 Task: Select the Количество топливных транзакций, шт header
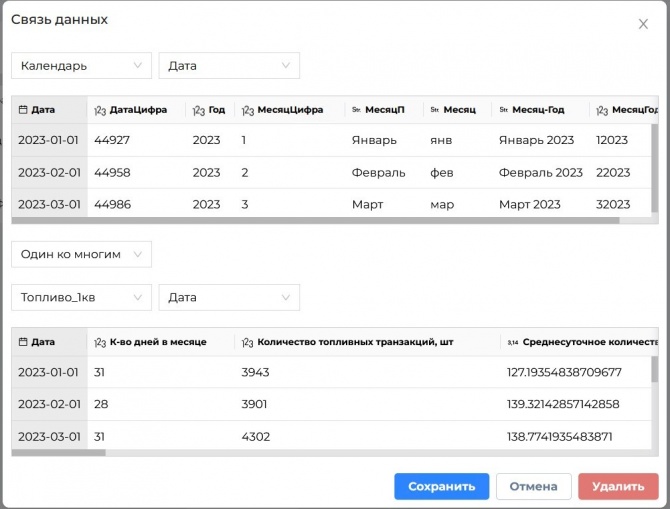(367, 342)
